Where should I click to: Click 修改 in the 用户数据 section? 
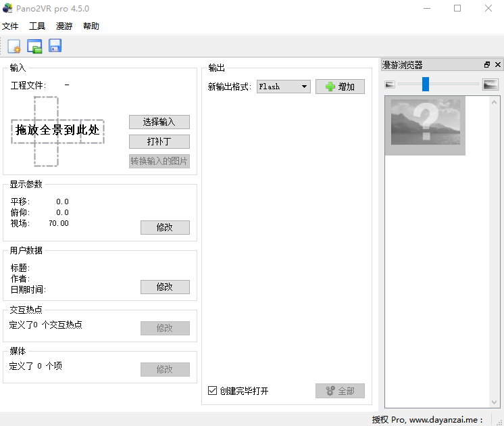[165, 287]
